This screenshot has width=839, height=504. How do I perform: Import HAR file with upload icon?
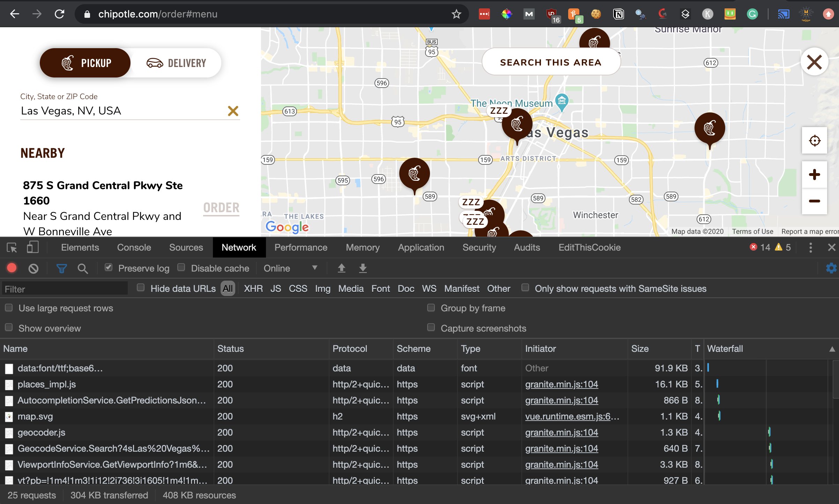coord(341,268)
